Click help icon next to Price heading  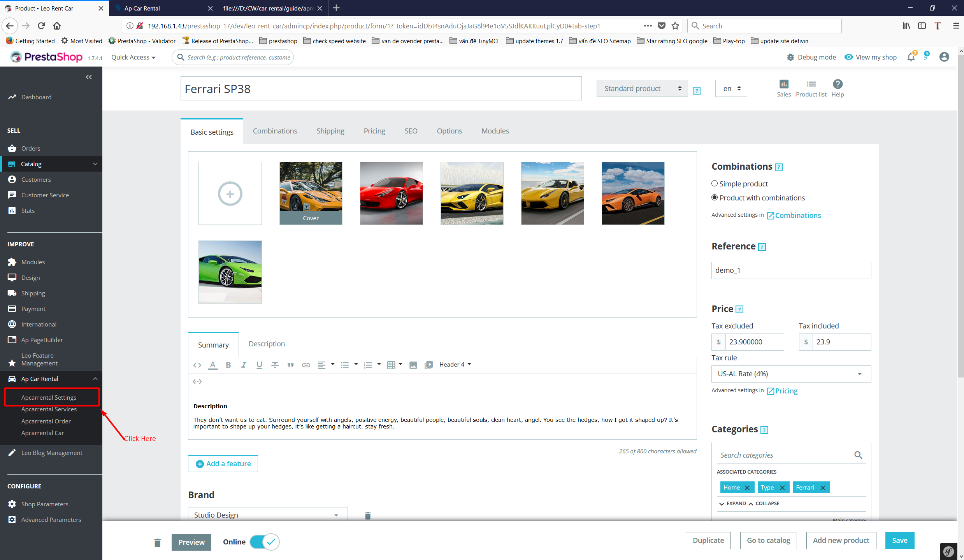(x=739, y=309)
